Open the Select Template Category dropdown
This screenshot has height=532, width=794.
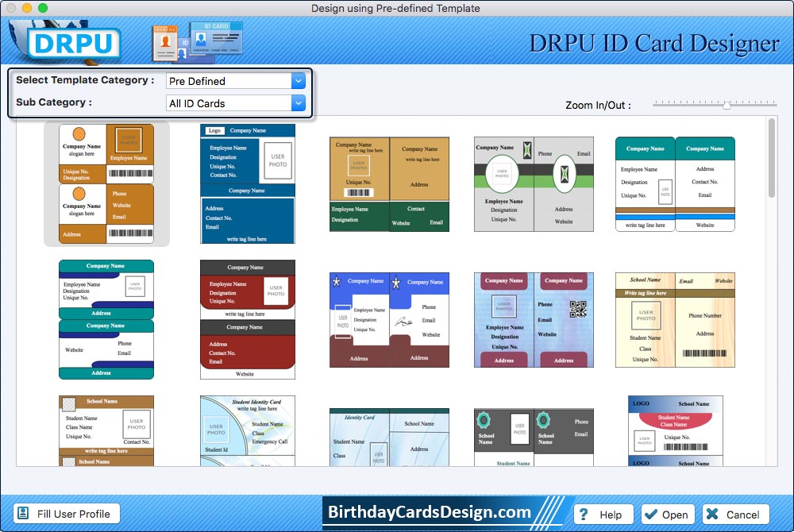(x=299, y=81)
